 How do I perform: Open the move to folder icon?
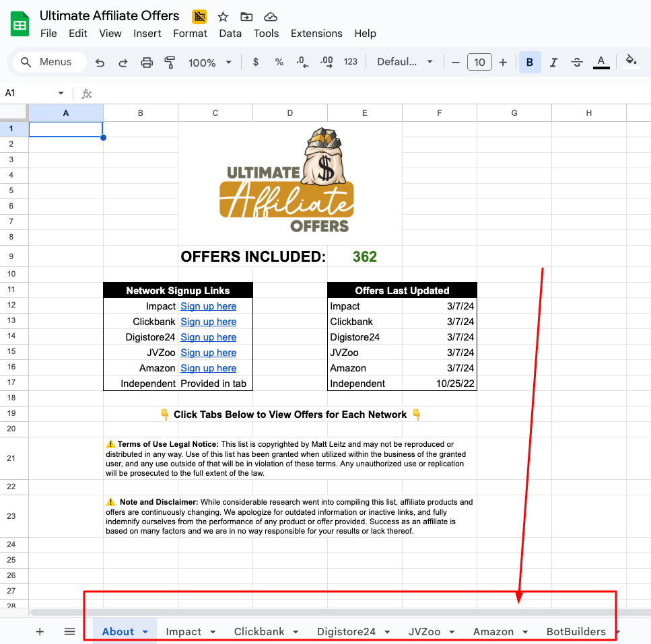[246, 17]
